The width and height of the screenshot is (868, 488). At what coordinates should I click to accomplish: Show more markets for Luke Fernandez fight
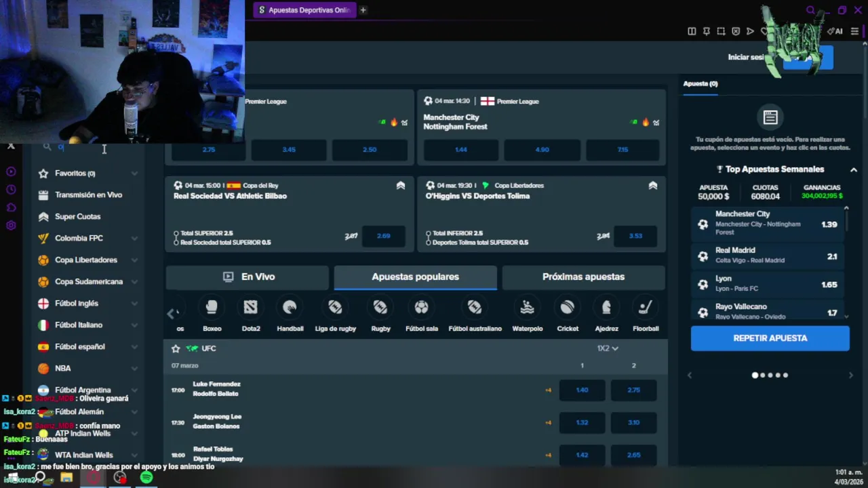coord(548,390)
